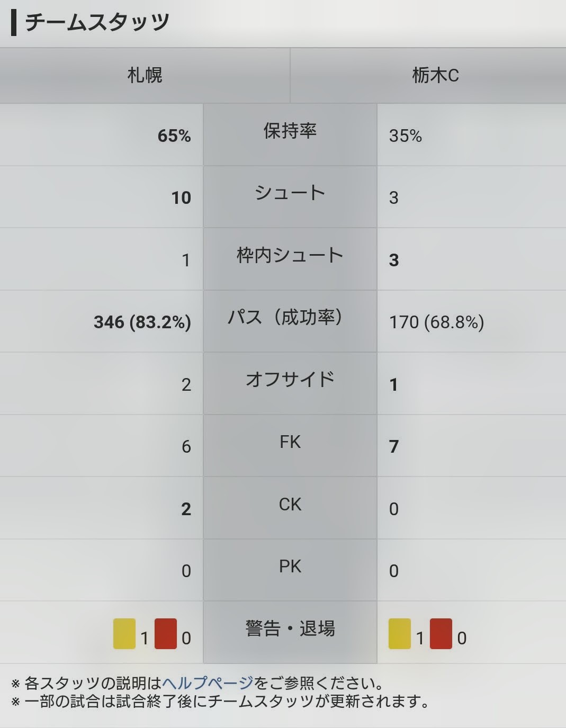Image resolution: width=566 pixels, height=728 pixels.
Task: Open the ヘルプページ link
Action: 208,683
